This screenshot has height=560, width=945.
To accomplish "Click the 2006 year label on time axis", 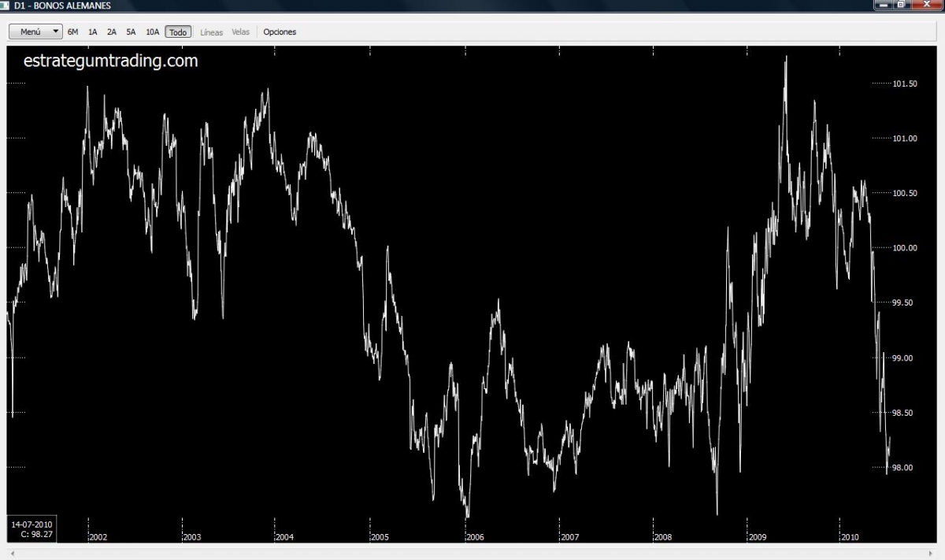I will 474,537.
